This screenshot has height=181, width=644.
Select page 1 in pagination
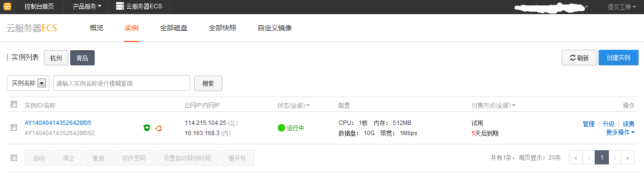pyautogui.click(x=602, y=158)
